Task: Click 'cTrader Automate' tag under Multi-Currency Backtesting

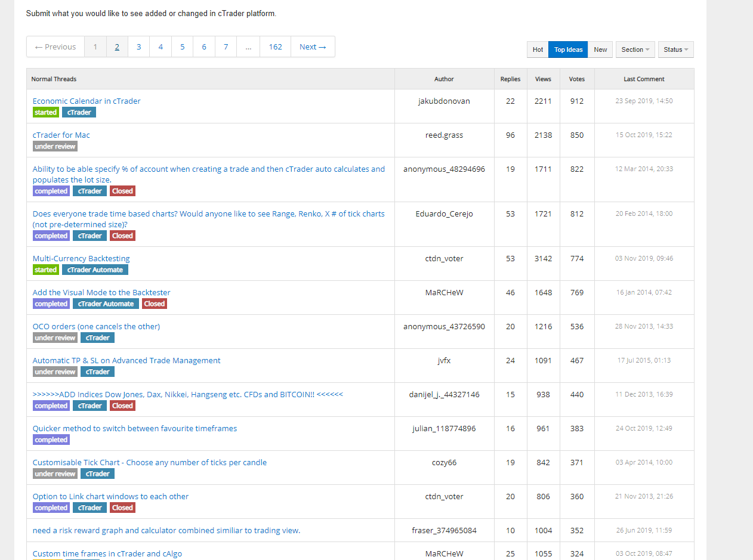Action: pos(95,270)
